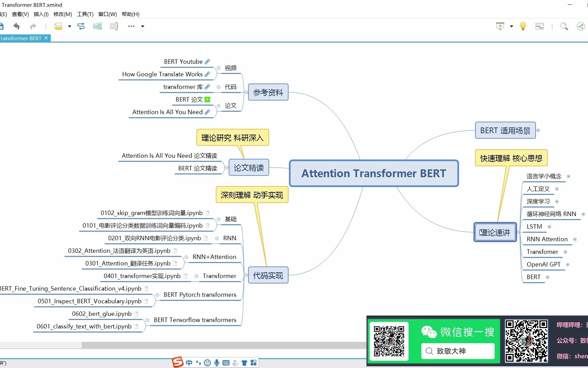Select the 理论速讲 topic
The image size is (588, 368).
coord(495,232)
